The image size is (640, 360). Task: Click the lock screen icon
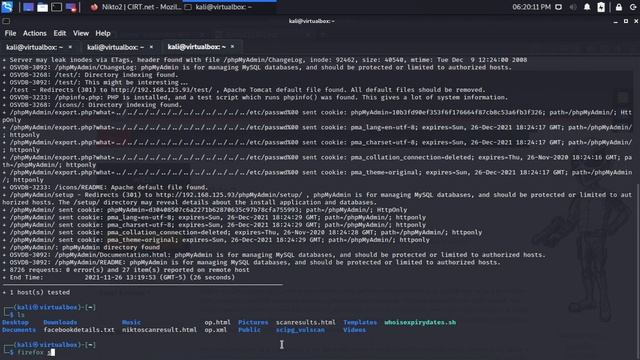619,7
